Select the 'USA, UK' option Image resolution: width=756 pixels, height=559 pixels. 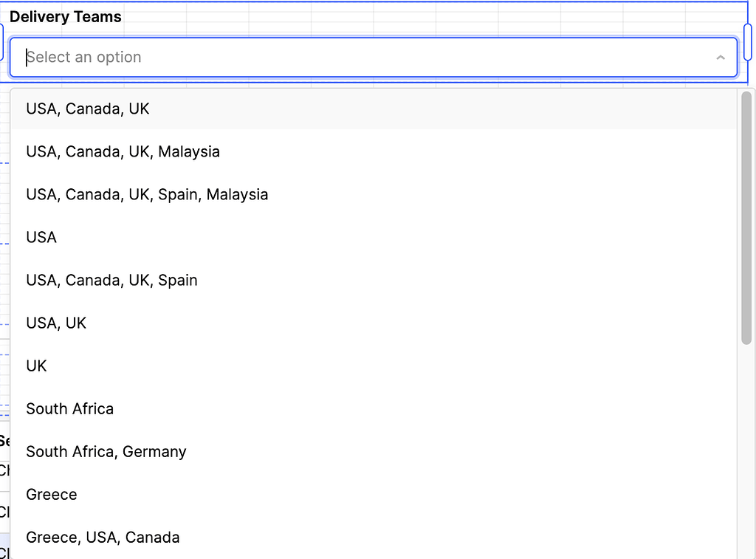pos(373,323)
